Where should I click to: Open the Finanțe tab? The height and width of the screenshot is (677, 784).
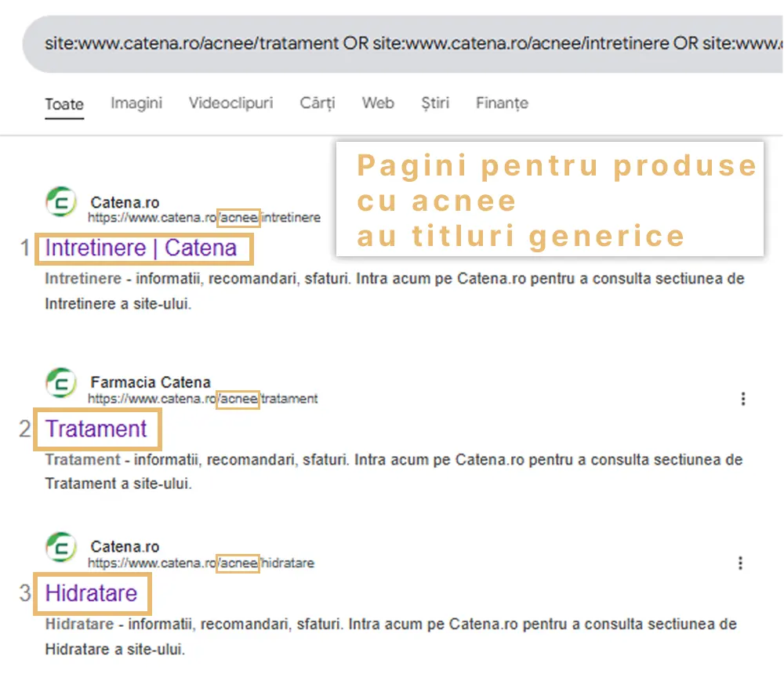(502, 103)
